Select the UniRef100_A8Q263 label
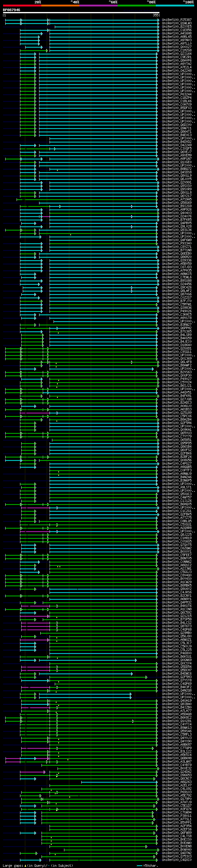 (x=177, y=782)
